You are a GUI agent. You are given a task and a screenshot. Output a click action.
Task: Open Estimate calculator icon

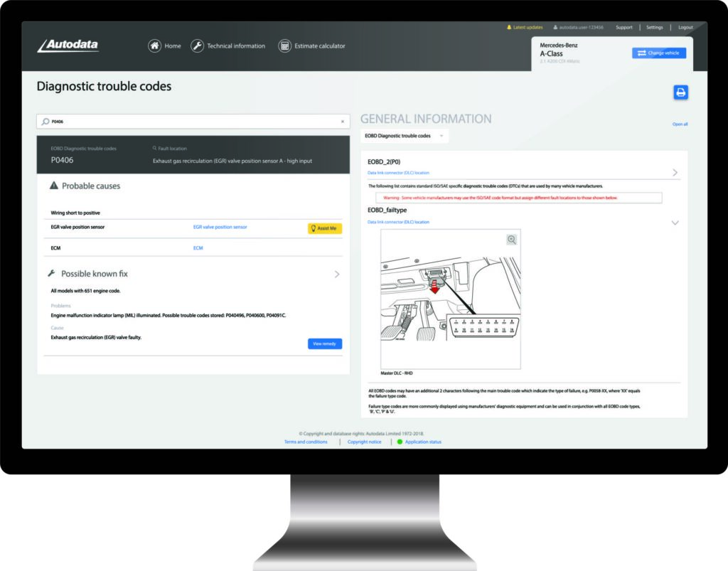point(284,46)
